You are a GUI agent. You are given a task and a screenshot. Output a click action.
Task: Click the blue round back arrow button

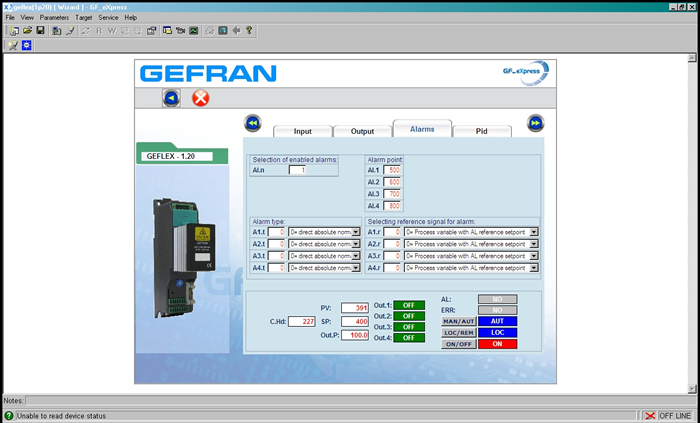pos(171,98)
